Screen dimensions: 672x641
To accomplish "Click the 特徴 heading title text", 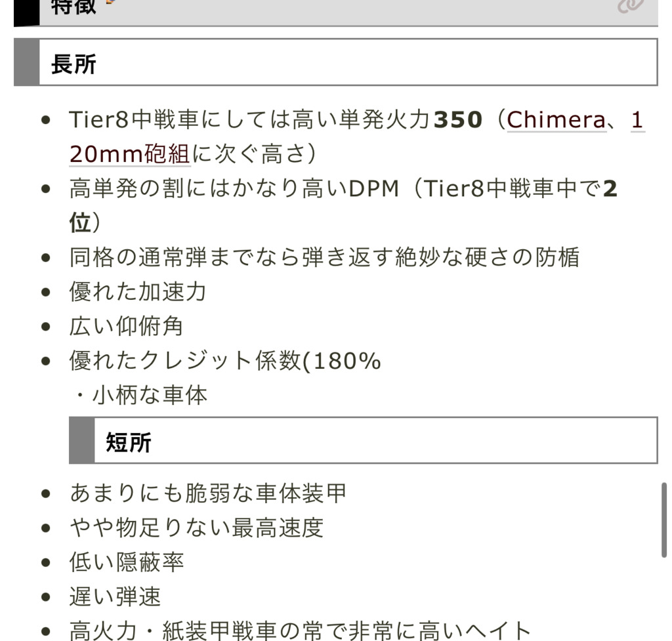I will pos(73,7).
